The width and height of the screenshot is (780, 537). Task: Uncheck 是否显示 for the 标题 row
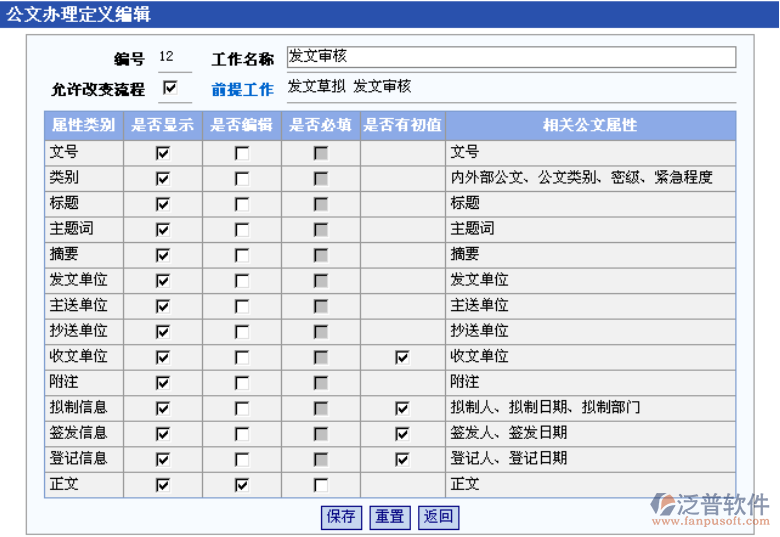pyautogui.click(x=163, y=204)
